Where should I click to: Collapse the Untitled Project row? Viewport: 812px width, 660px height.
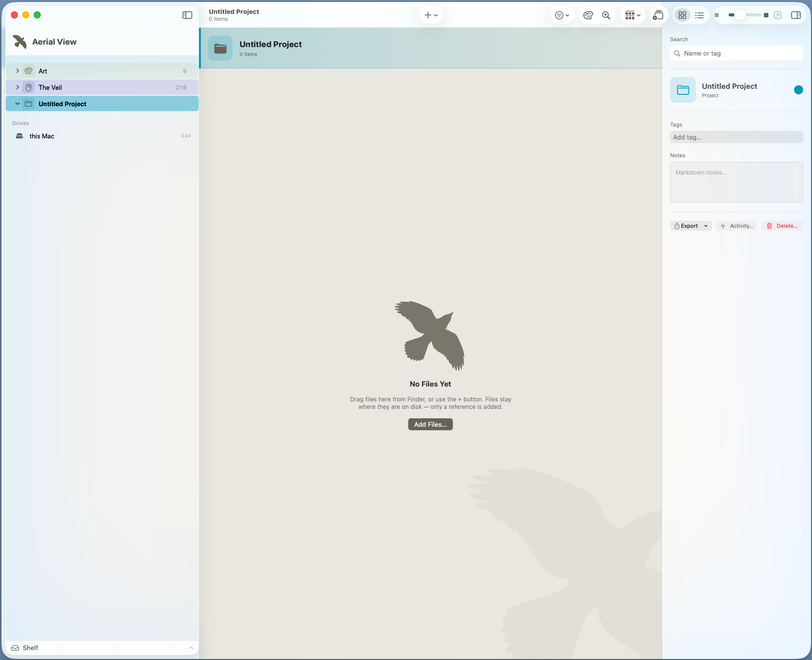(17, 104)
